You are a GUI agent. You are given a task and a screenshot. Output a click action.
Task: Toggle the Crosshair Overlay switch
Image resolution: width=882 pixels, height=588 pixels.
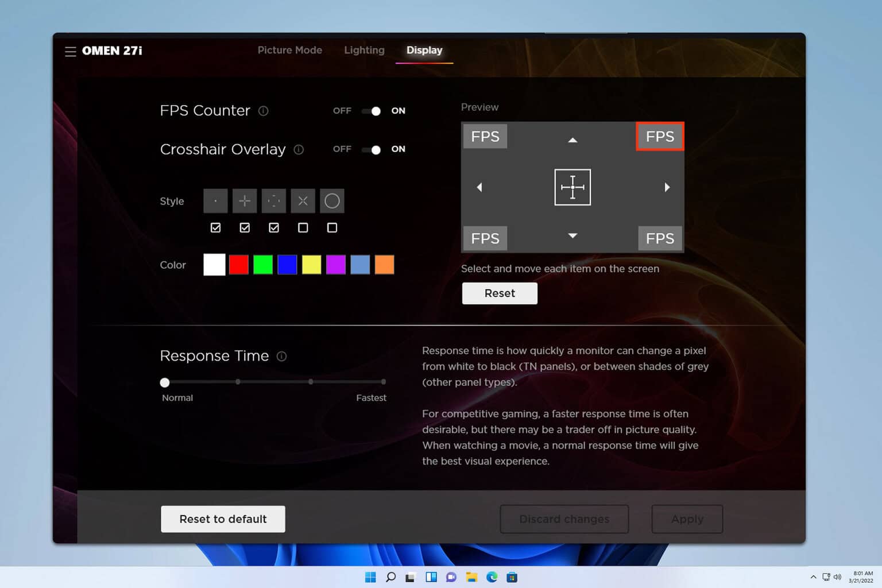click(371, 149)
